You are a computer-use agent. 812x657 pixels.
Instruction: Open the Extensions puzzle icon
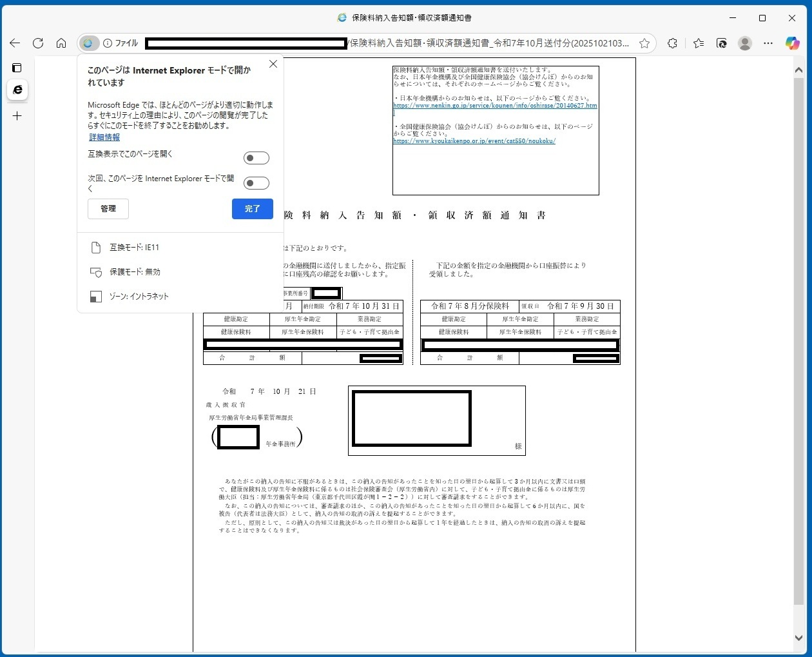pyautogui.click(x=672, y=43)
